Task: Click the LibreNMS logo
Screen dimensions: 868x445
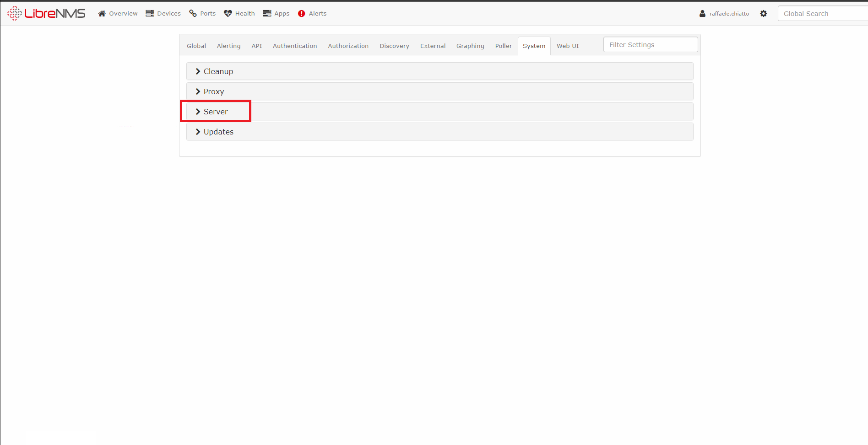Action: [46, 13]
